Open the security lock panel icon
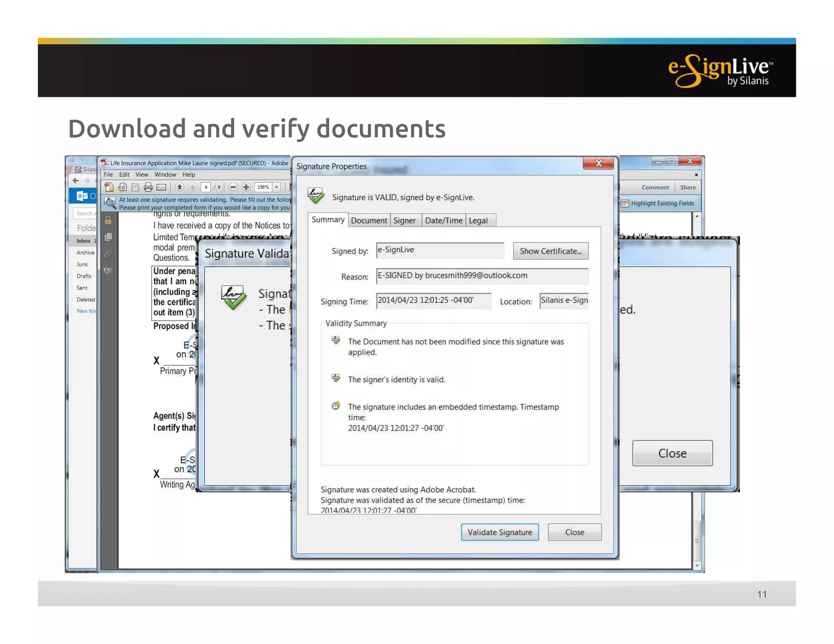Viewport: 834px width, 644px height. (108, 220)
